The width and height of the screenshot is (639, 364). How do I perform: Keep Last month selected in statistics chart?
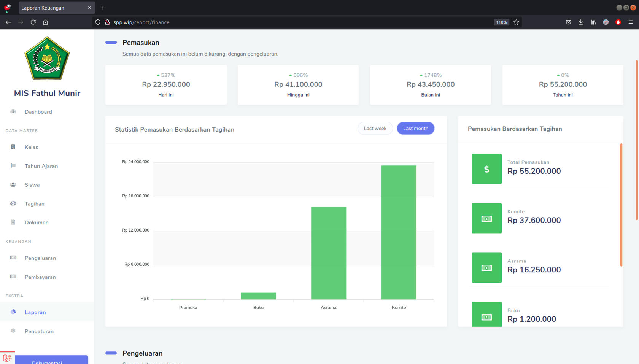pos(415,128)
